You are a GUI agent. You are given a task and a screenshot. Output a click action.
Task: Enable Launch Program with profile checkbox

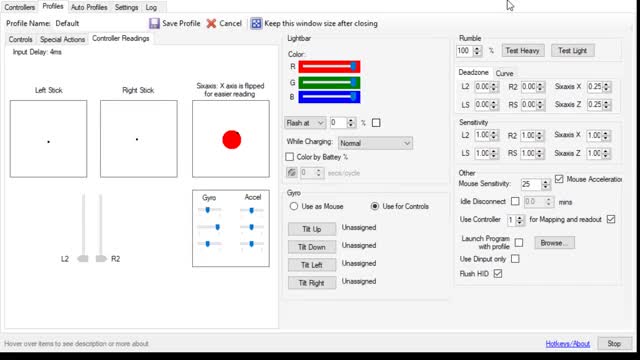point(519,242)
